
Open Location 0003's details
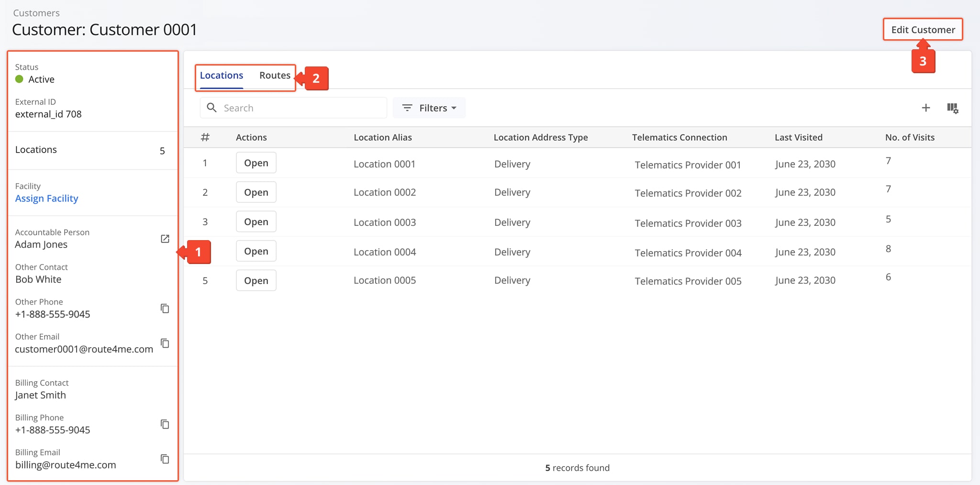pos(256,221)
